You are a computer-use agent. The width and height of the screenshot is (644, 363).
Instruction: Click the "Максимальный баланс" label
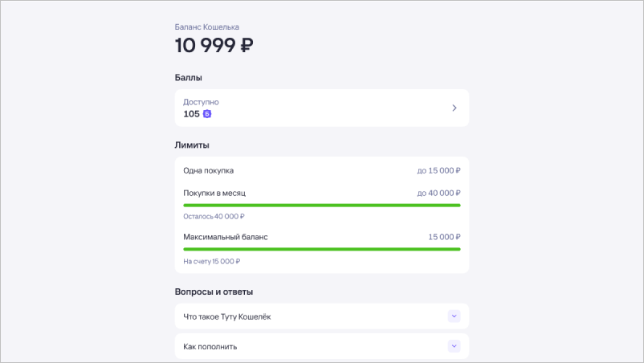(x=226, y=237)
